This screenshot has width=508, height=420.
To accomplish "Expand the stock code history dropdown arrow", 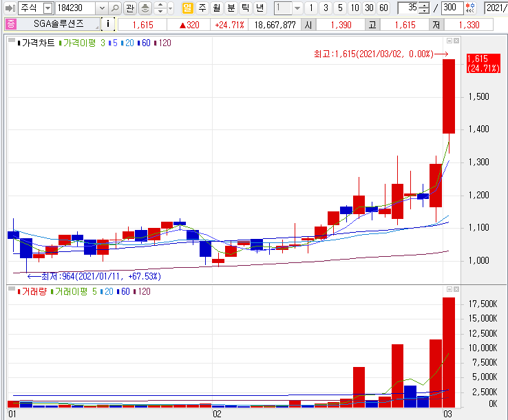I will click(102, 8).
